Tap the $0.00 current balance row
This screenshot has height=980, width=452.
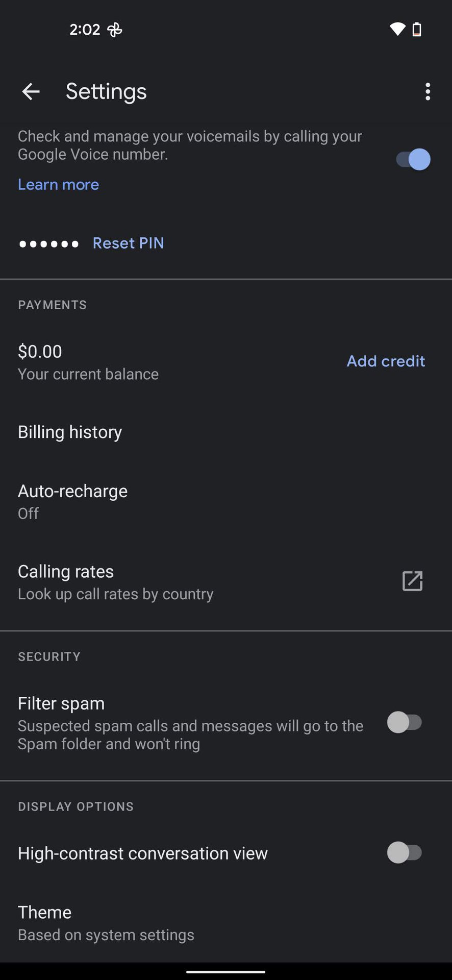tap(88, 362)
